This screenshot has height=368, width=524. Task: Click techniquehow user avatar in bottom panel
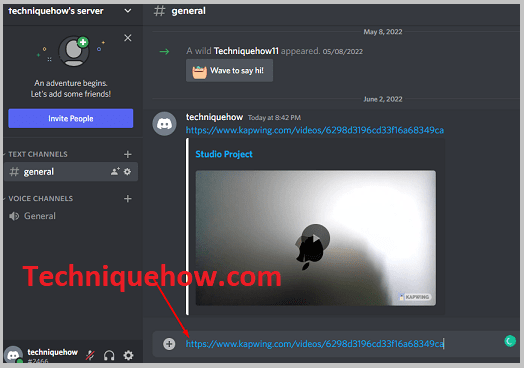pyautogui.click(x=13, y=355)
